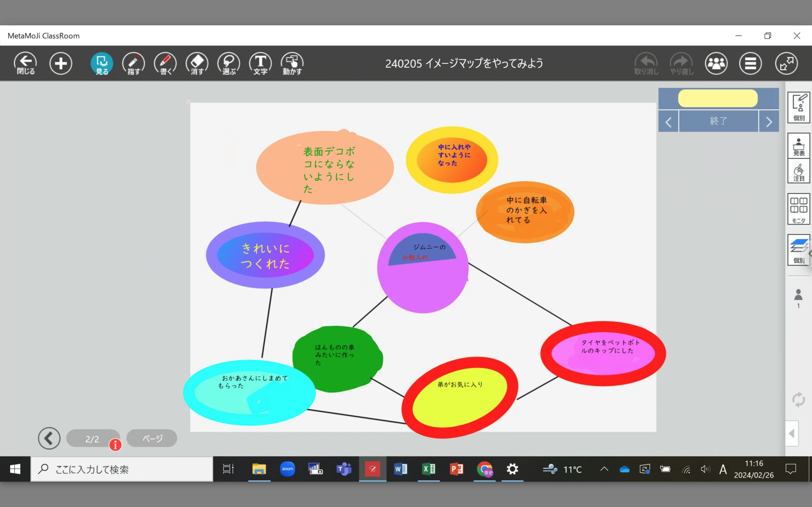This screenshot has height=507, width=812.
Task: Go to next student with right chevron
Action: pyautogui.click(x=769, y=122)
